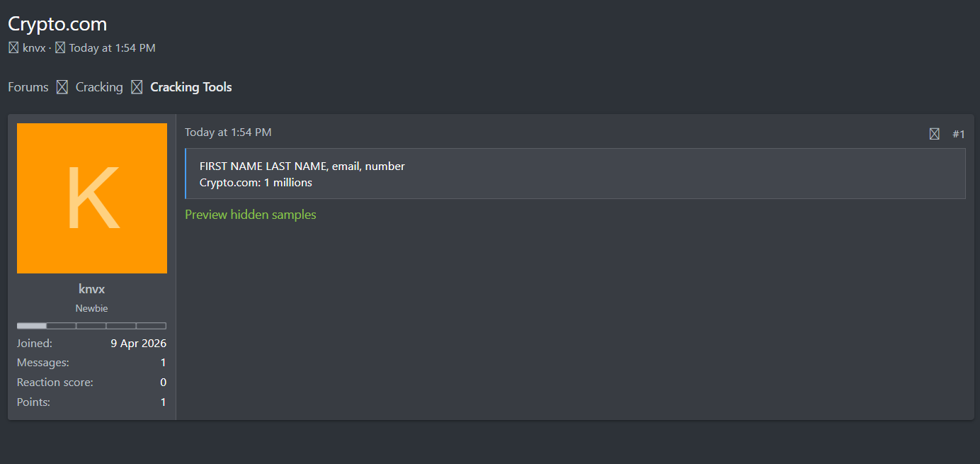Click the post timestamp above the message
980x464 pixels.
(x=228, y=132)
